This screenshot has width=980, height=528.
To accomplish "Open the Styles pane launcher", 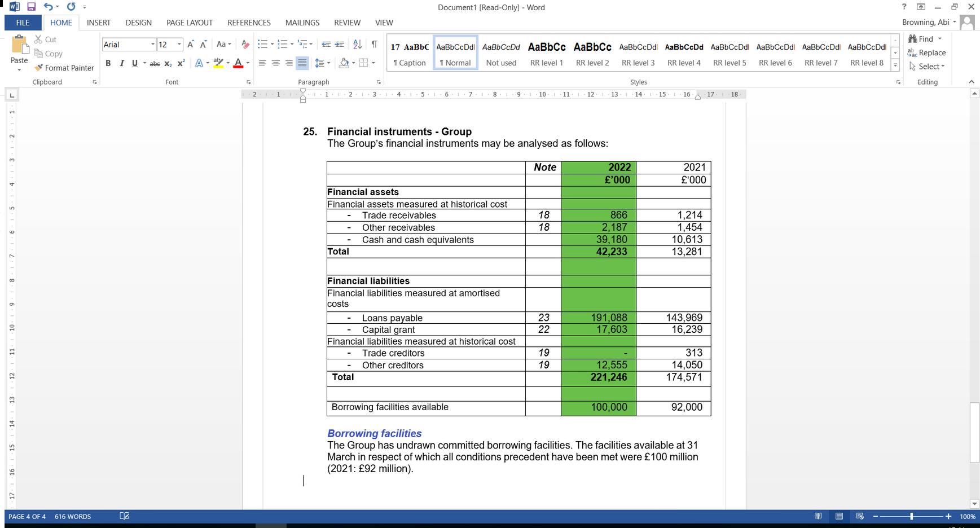I will click(898, 82).
